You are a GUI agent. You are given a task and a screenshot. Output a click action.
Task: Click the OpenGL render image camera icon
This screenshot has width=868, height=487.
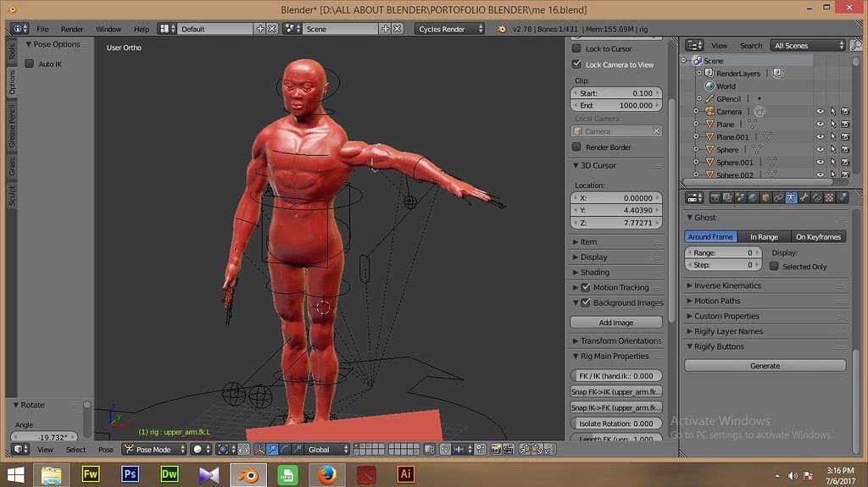(496, 450)
